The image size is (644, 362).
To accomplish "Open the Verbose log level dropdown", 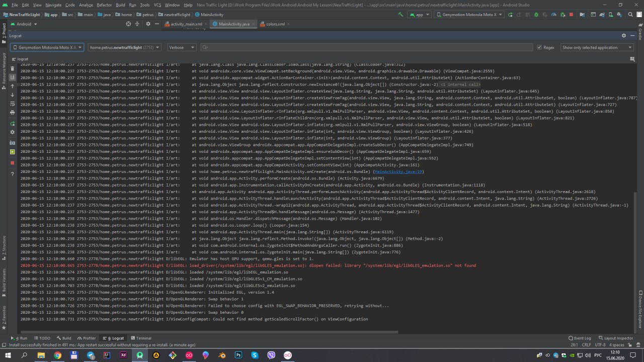I will (x=182, y=47).
